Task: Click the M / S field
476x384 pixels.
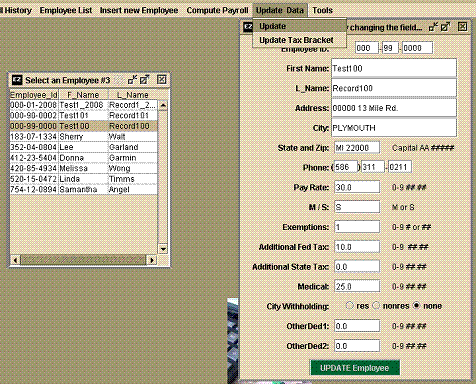Action: (x=357, y=207)
